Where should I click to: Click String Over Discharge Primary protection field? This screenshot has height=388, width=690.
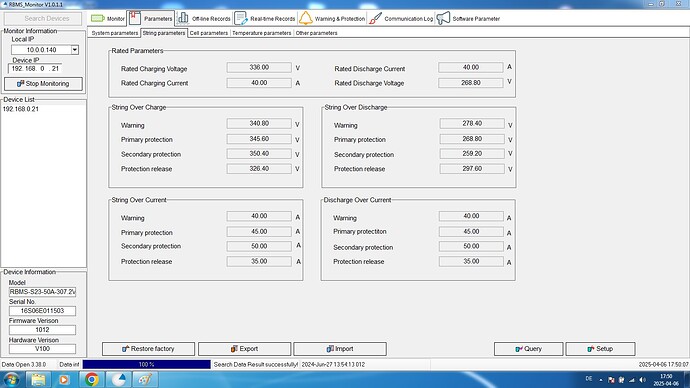point(472,139)
